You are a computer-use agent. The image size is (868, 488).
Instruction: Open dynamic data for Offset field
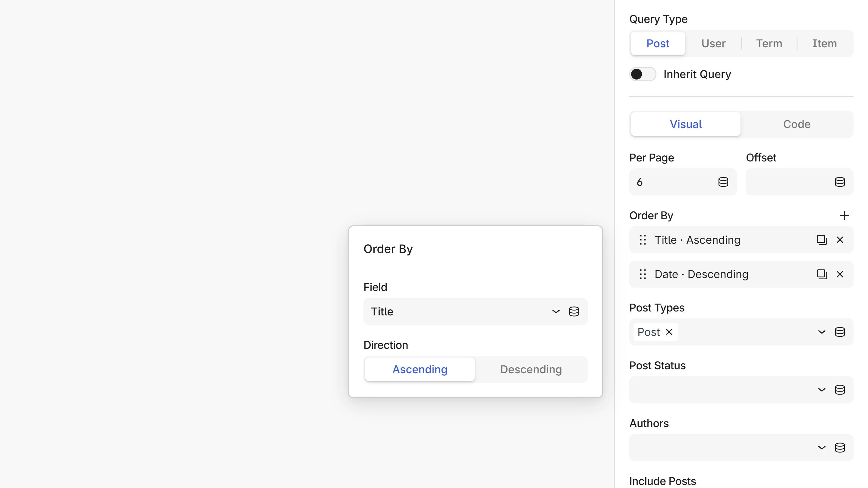click(840, 182)
